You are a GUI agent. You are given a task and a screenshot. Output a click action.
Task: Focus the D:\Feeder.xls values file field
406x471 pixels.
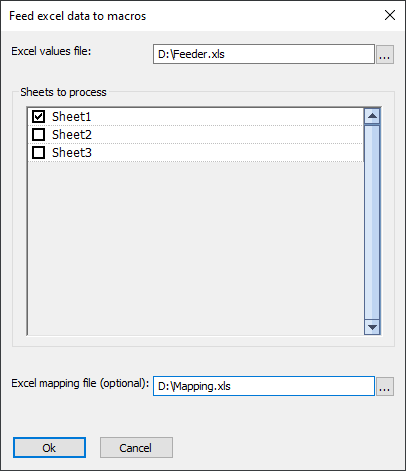(x=264, y=54)
